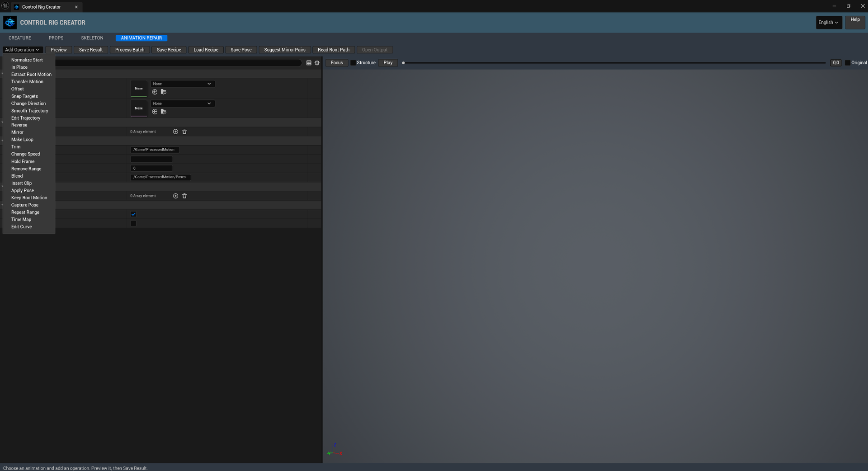868x471 pixels.
Task: Click the Preview button
Action: 58,50
